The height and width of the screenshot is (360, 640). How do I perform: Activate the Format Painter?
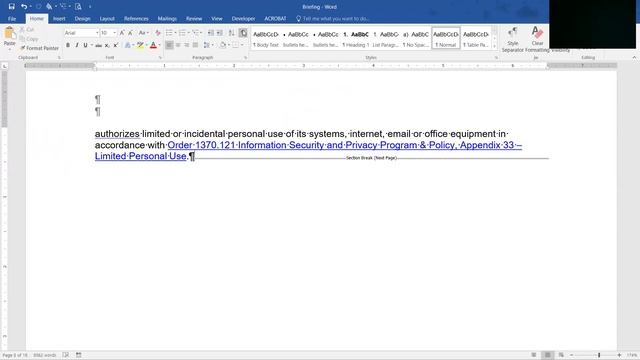click(39, 48)
